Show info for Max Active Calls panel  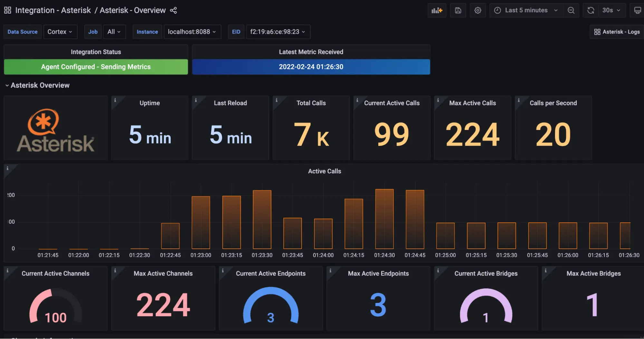click(438, 100)
